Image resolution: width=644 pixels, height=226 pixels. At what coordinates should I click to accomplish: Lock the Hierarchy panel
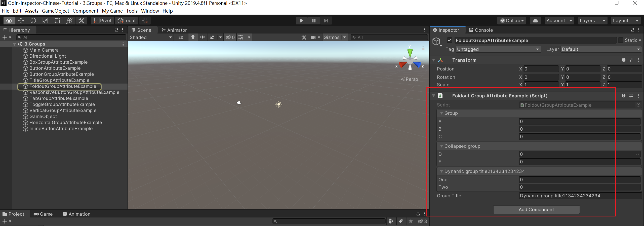coord(116,30)
